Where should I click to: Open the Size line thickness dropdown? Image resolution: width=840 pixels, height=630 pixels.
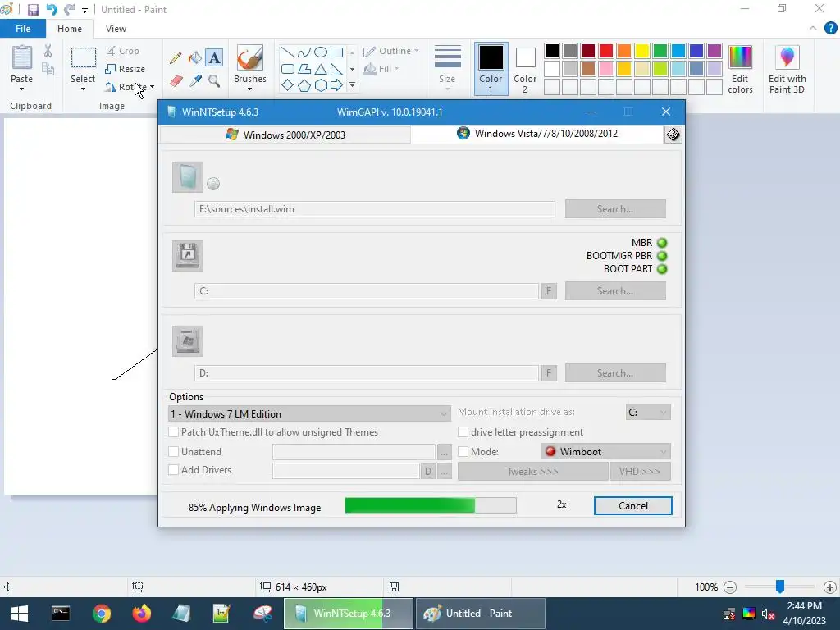(x=447, y=68)
